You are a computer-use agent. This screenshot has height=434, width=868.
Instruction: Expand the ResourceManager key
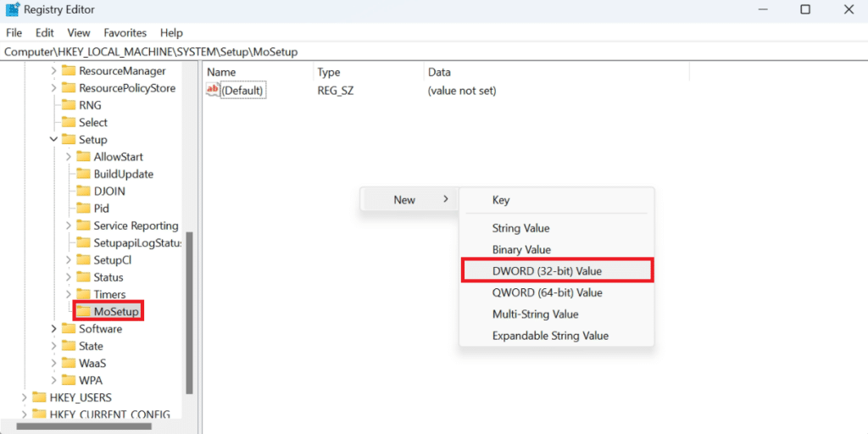coord(53,71)
